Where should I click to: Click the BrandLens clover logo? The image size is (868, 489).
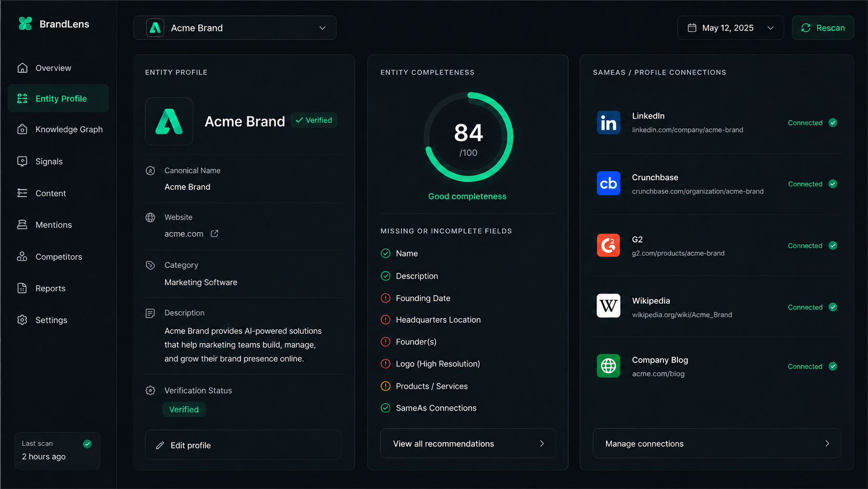25,23
